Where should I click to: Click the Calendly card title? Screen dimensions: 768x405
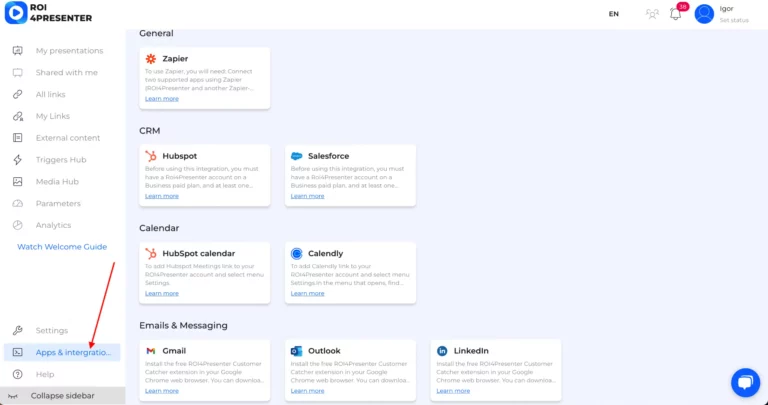tap(326, 254)
